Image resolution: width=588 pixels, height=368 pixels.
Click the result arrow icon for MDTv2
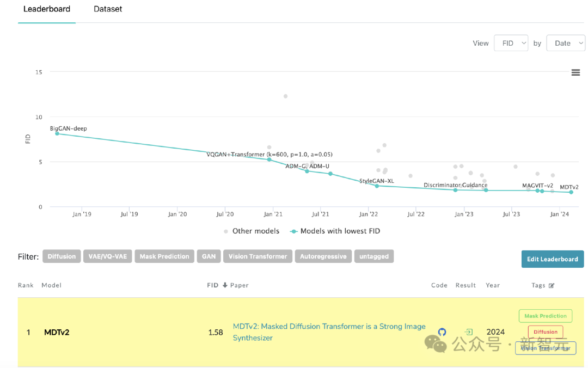468,332
